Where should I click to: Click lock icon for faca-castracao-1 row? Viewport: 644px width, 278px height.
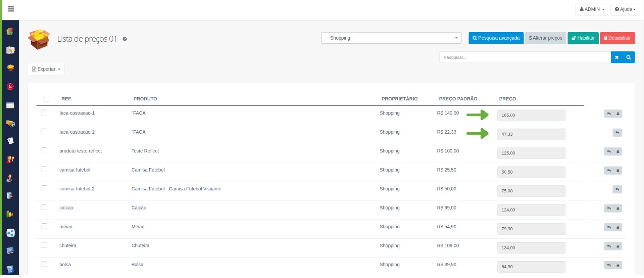(x=617, y=114)
